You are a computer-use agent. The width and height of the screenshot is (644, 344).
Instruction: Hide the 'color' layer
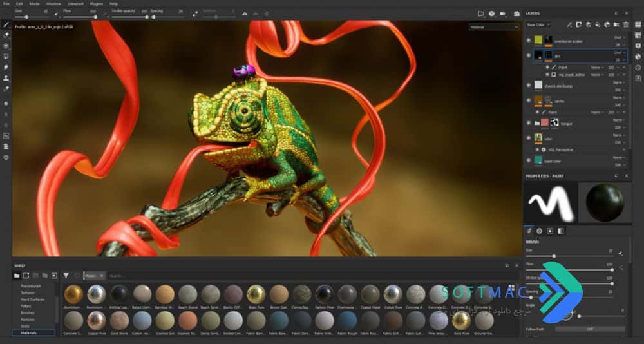[529, 138]
